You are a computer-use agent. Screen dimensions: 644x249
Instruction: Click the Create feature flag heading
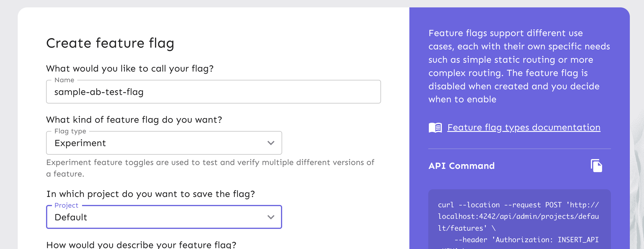point(110,43)
